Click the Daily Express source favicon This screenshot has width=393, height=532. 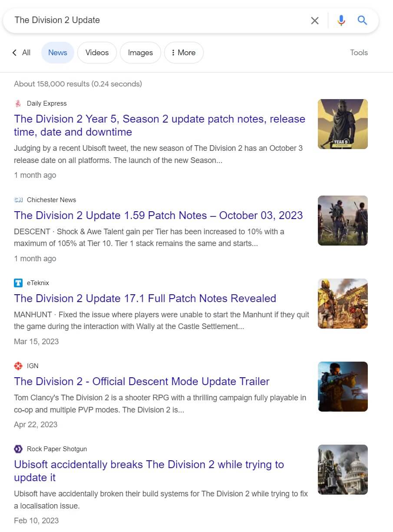18,103
